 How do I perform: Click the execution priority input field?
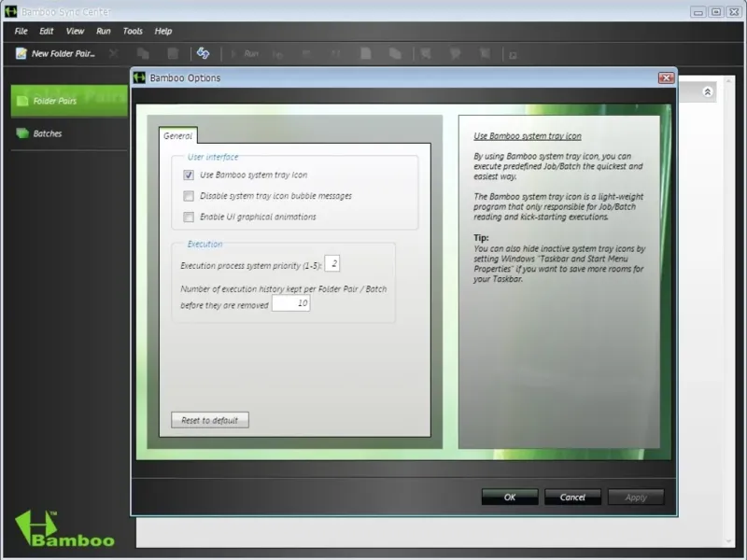point(332,263)
